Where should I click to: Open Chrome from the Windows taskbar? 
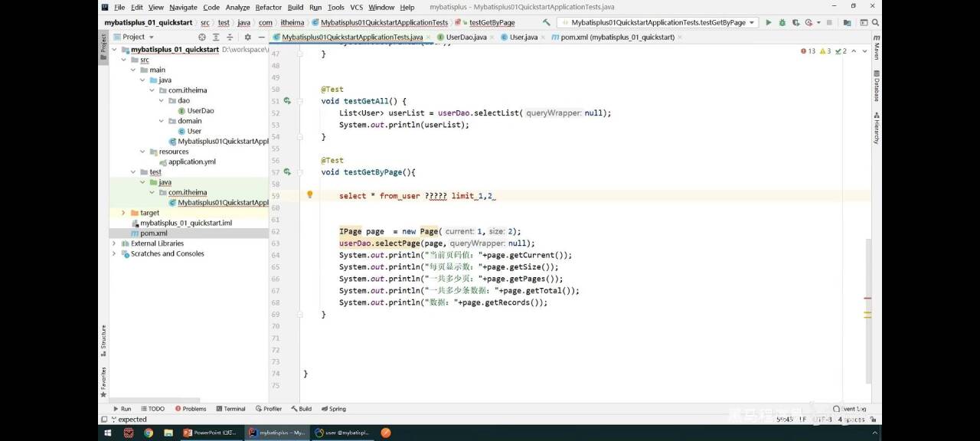[x=148, y=433]
